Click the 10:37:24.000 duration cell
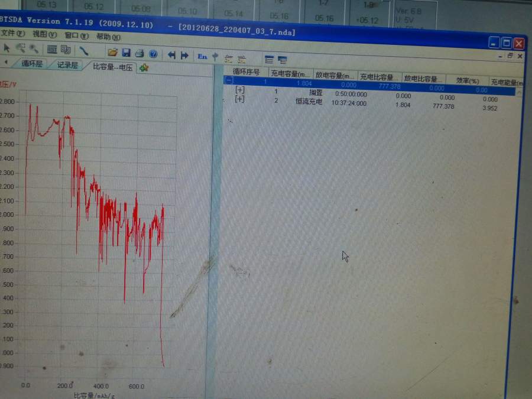The width and height of the screenshot is (532, 399). (349, 103)
